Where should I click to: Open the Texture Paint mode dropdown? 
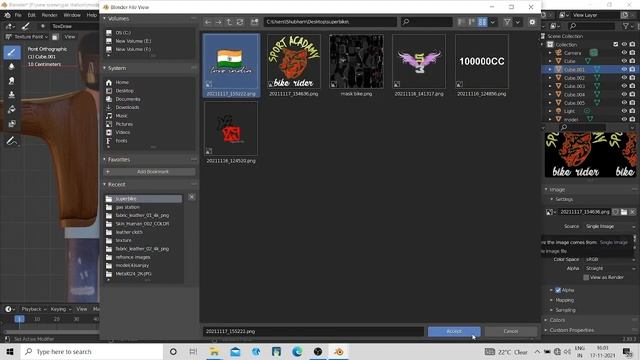27,37
